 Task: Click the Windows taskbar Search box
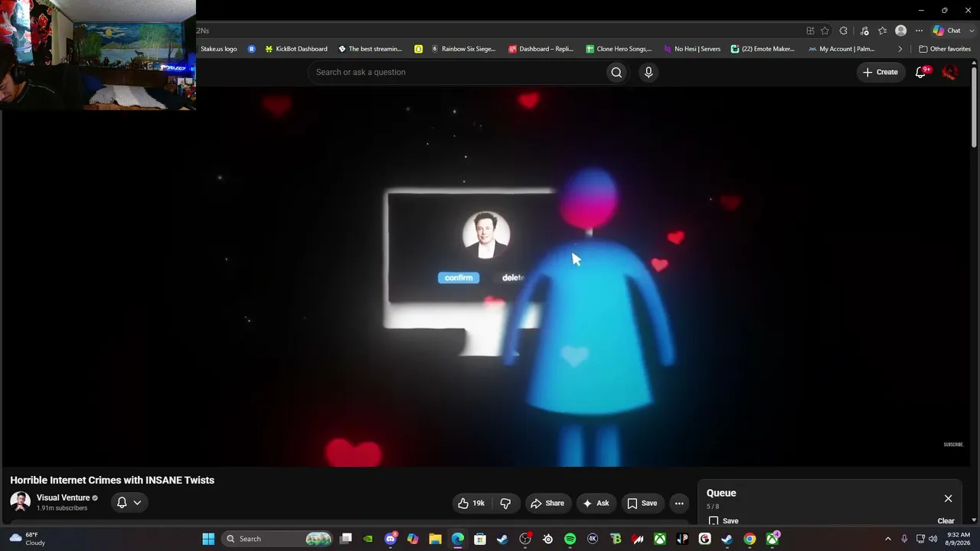[278, 539]
